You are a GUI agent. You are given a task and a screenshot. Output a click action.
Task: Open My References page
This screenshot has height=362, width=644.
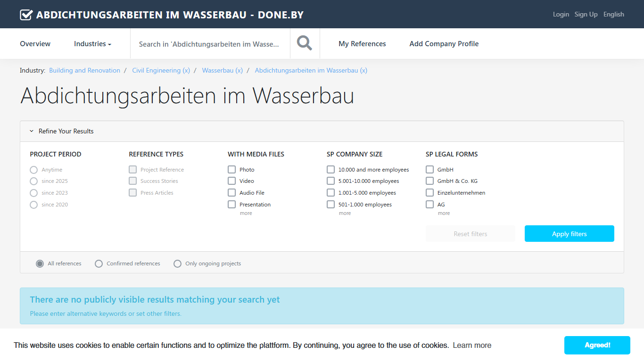[x=362, y=44]
